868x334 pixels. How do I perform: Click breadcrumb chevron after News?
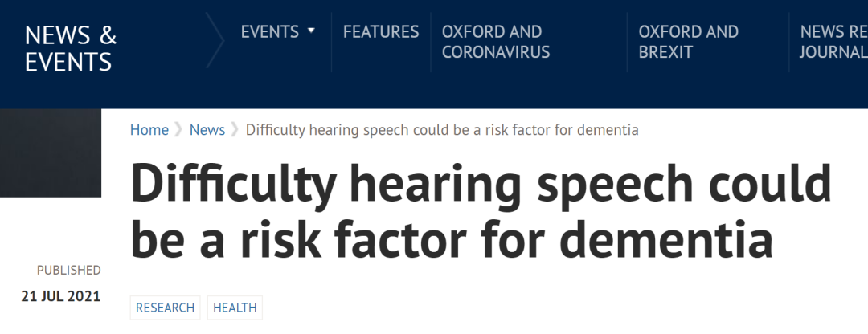pyautogui.click(x=235, y=130)
